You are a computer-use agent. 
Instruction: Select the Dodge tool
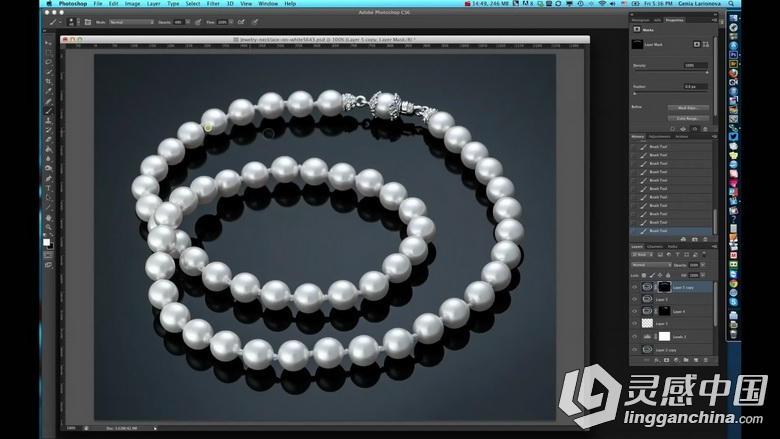pyautogui.click(x=48, y=169)
